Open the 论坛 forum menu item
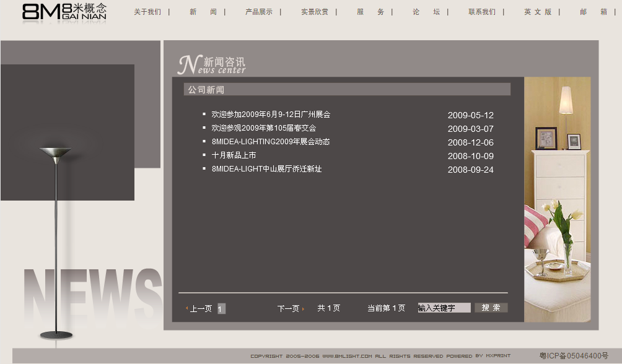This screenshot has width=622, height=364. (x=426, y=11)
